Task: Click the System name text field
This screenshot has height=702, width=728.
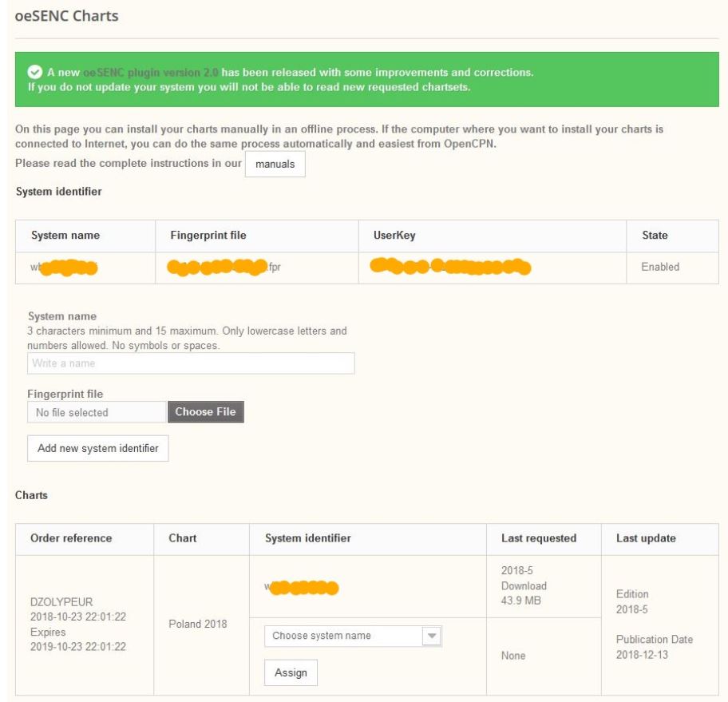Action: [x=191, y=363]
